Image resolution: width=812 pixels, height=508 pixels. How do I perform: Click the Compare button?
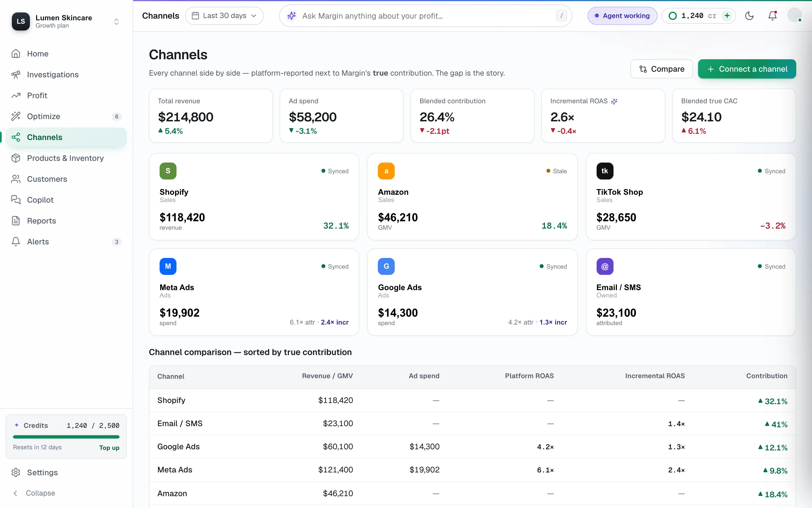point(661,69)
